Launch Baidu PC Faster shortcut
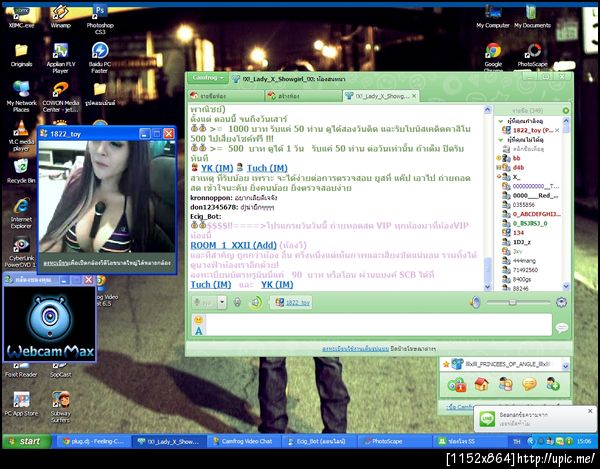This screenshot has width=600, height=469. tap(100, 58)
